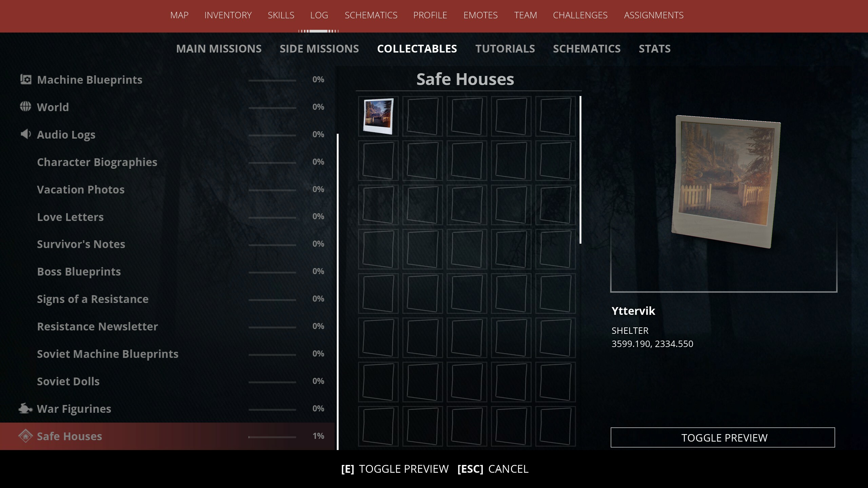Expand the Survivor's Notes category
This screenshot has height=488, width=868.
(x=81, y=244)
